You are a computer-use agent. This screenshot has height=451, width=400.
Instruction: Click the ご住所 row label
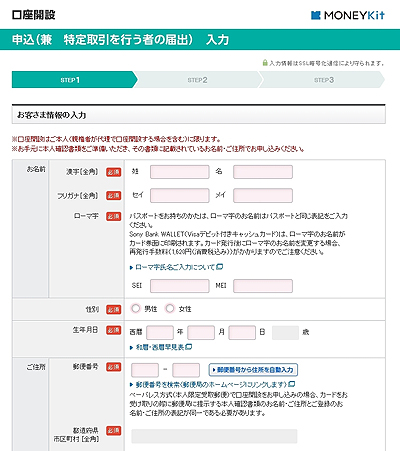(x=36, y=367)
